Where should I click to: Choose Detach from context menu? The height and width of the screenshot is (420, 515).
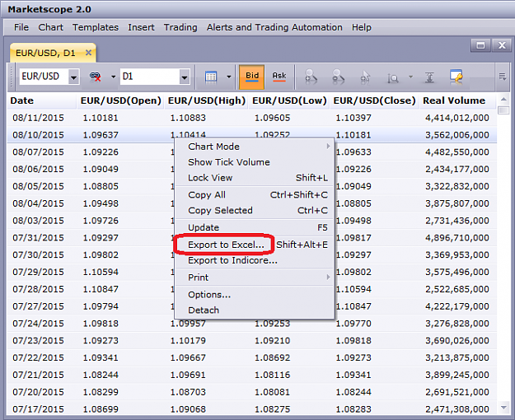[255, 310]
